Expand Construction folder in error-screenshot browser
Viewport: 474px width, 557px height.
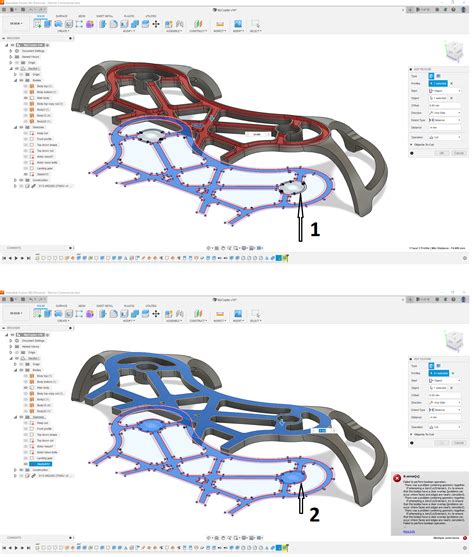pos(16,470)
